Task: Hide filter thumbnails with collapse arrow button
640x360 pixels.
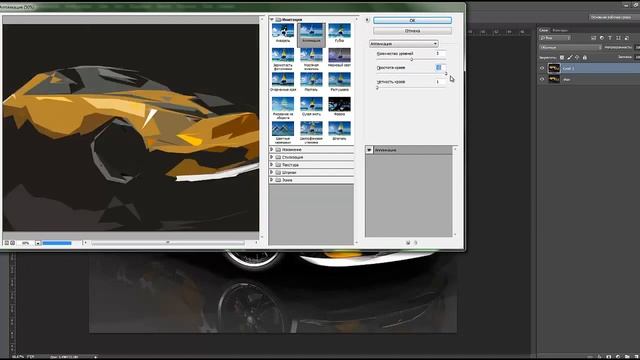Action: (x=367, y=20)
